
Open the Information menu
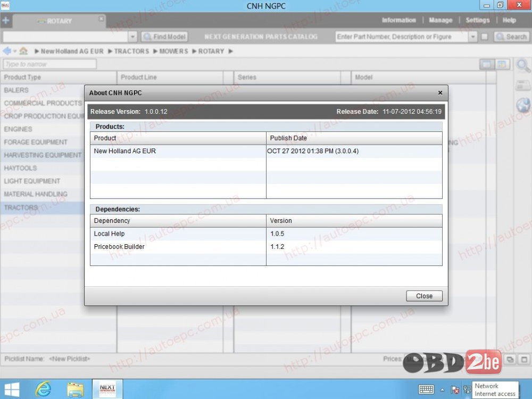point(398,20)
